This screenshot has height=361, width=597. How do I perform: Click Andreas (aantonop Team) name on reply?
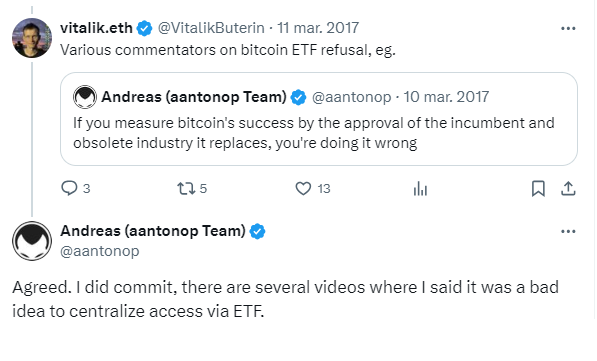tap(153, 231)
